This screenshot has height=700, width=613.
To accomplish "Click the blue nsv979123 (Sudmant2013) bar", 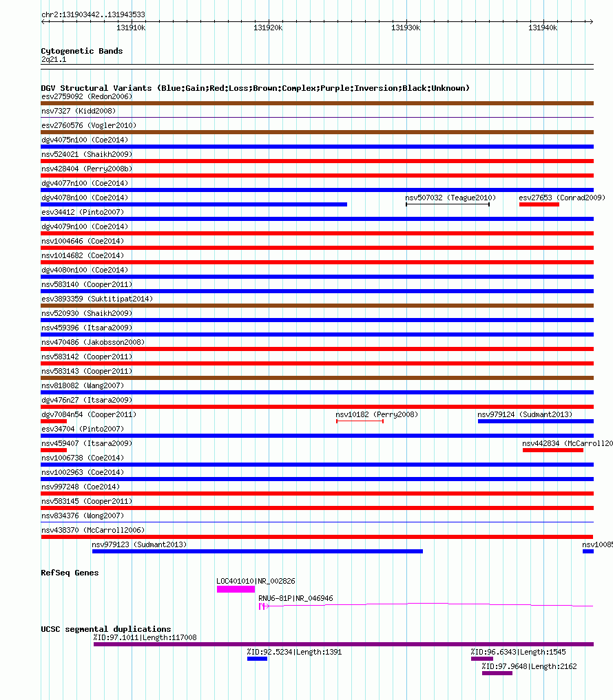I will point(258,551).
